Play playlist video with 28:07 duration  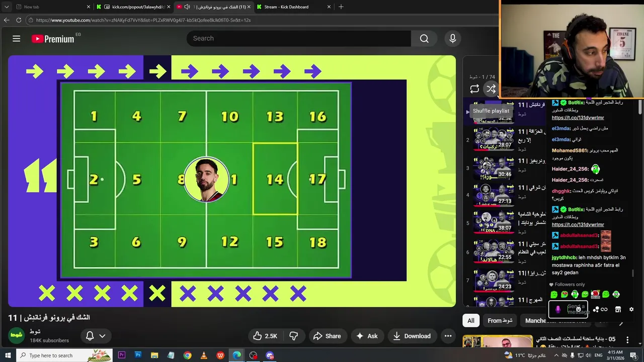(493, 140)
